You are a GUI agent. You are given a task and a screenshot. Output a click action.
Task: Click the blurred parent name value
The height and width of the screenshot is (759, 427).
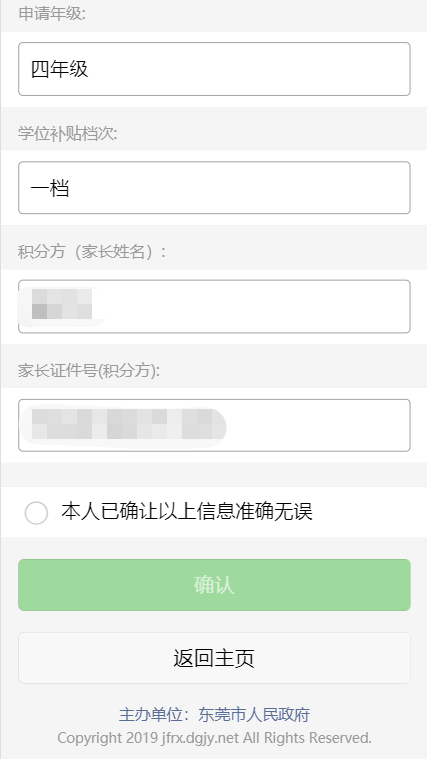tap(62, 304)
